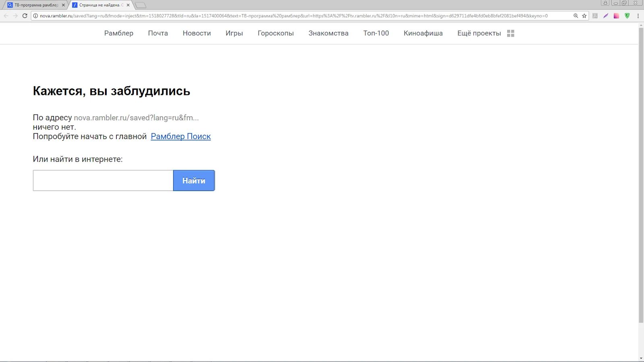Select the Страница не найдена tab
This screenshot has height=362, width=644.
[x=100, y=5]
